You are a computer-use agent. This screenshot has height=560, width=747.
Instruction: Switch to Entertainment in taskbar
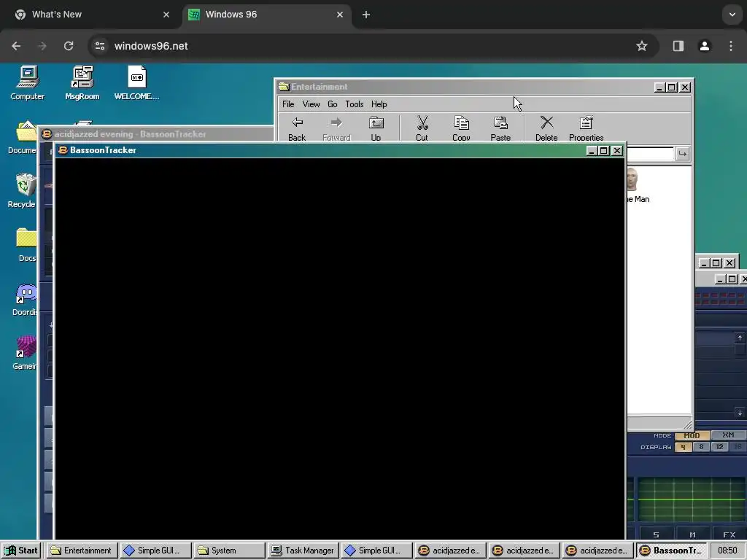tap(81, 551)
